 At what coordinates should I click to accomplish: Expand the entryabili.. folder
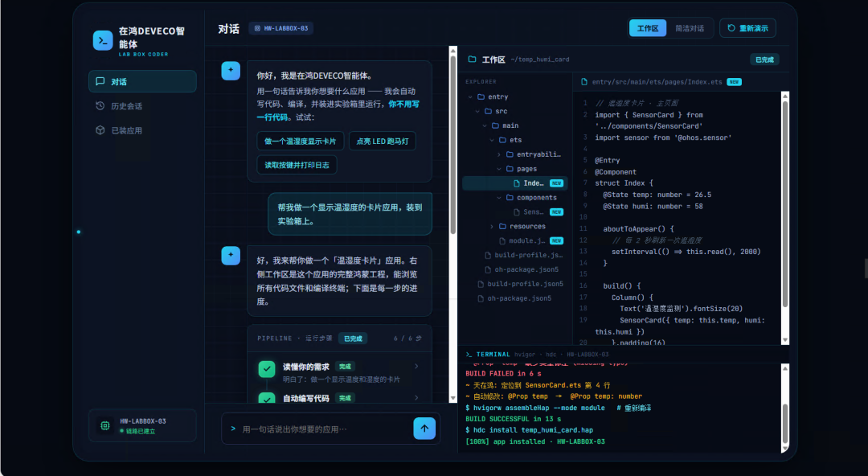pos(499,154)
